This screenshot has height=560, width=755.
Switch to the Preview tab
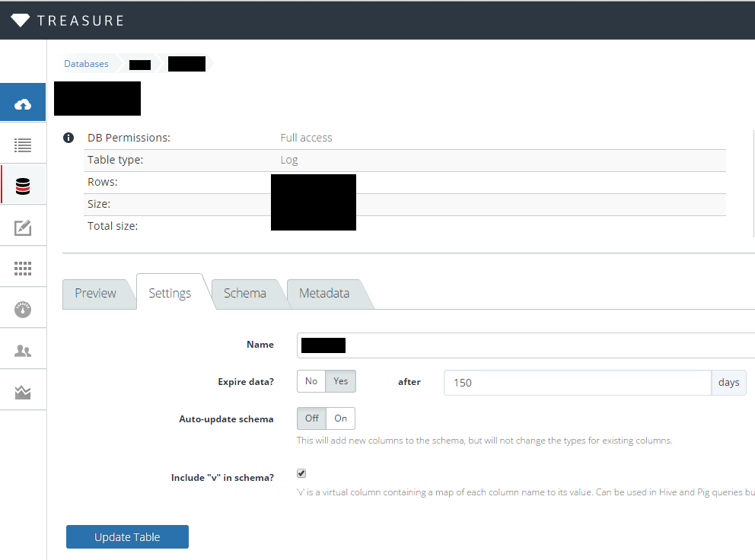coord(95,294)
